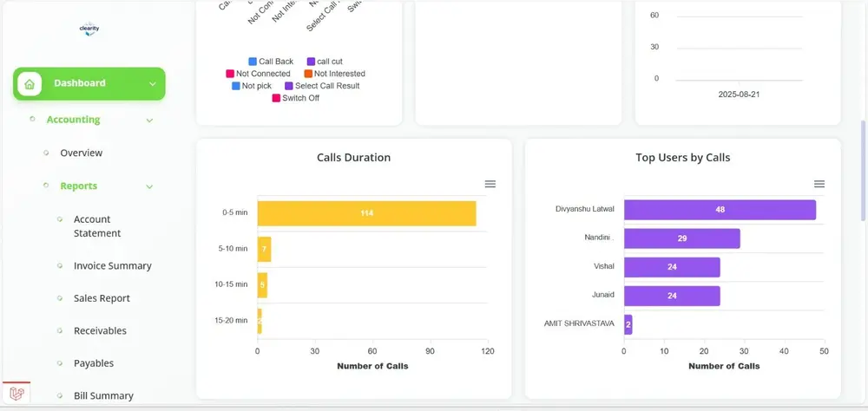Collapse the Accounting section chevron
This screenshot has height=411, width=868.
coord(149,120)
